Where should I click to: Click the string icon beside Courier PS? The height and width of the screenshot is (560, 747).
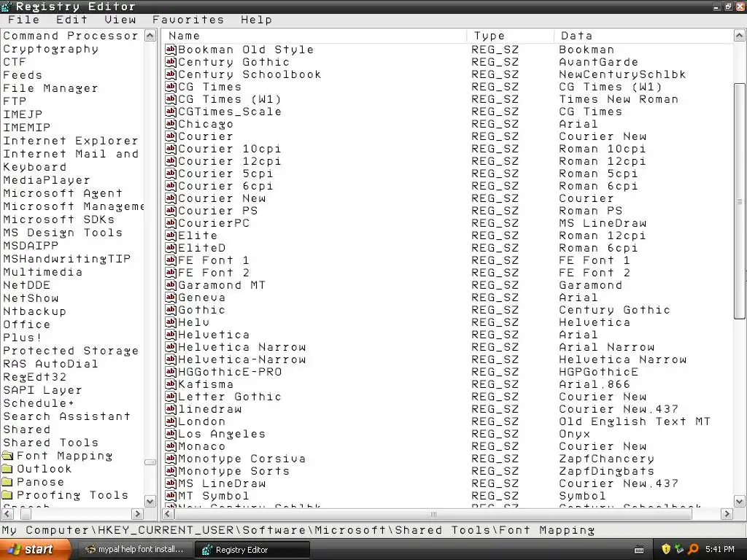coord(171,210)
